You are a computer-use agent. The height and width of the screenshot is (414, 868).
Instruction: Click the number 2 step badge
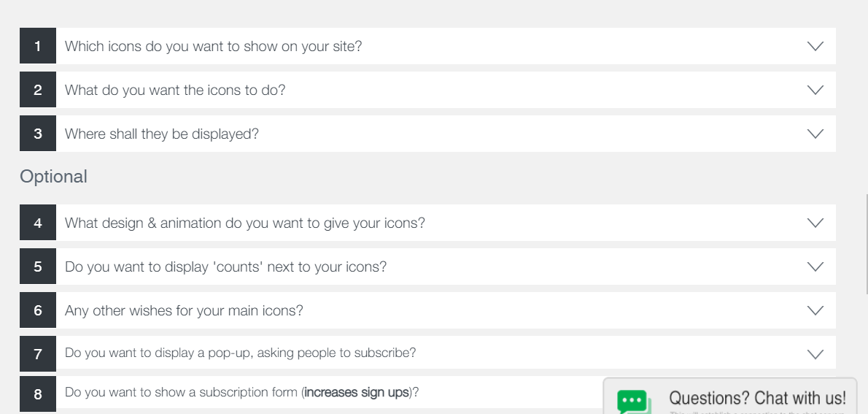point(38,90)
